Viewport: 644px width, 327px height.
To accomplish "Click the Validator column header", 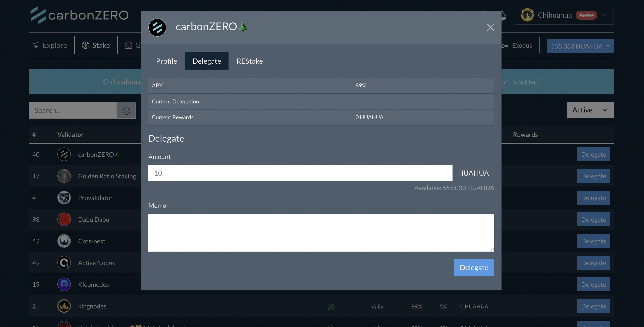I will tap(70, 135).
